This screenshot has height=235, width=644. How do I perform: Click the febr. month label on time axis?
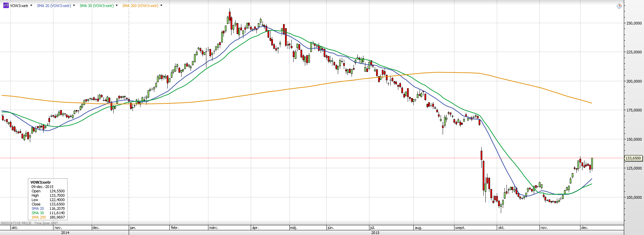tap(175, 228)
